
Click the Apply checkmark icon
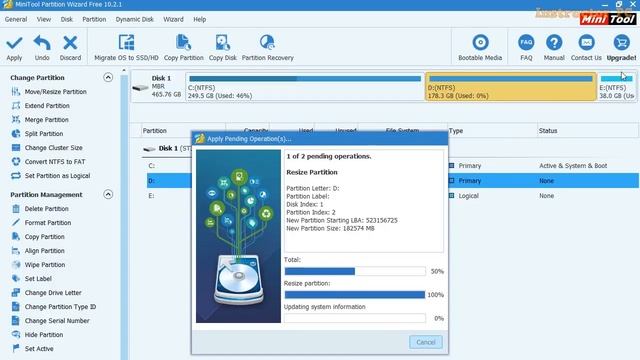point(14,42)
